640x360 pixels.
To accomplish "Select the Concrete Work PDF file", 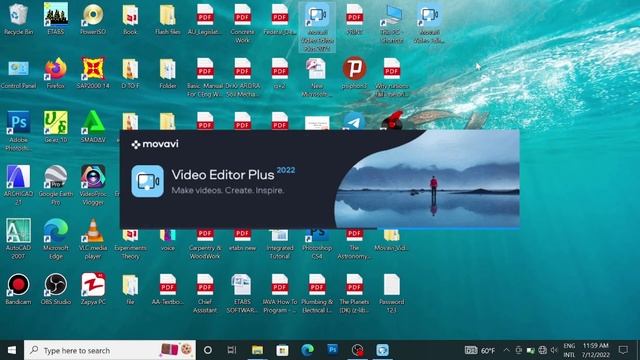I will [242, 23].
